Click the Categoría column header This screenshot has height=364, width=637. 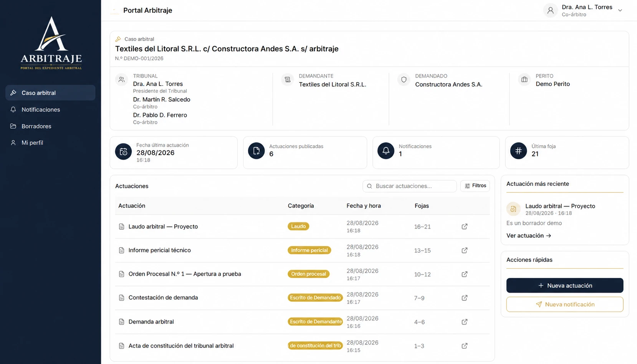pyautogui.click(x=301, y=206)
